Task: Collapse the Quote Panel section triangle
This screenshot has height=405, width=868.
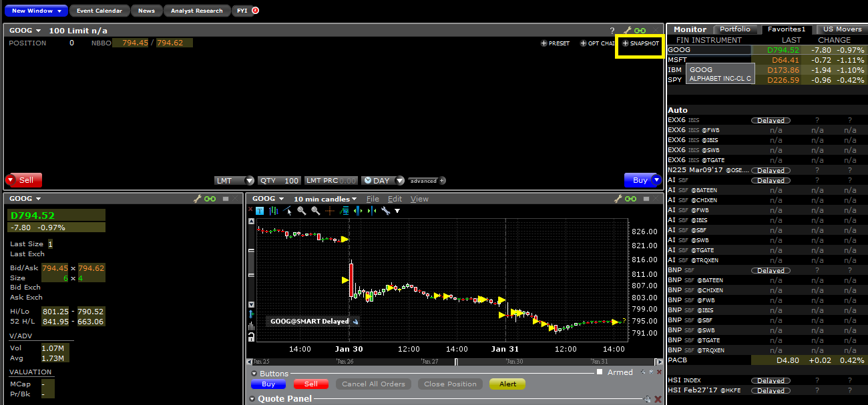Action: 253,399
